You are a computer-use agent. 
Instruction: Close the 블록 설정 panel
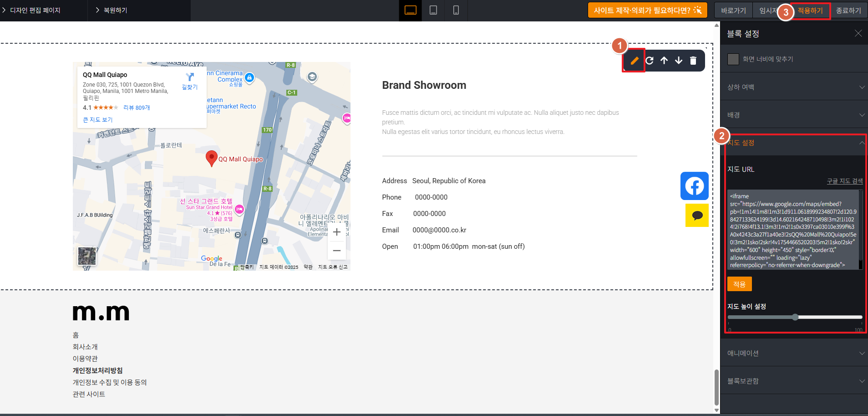[x=858, y=33]
